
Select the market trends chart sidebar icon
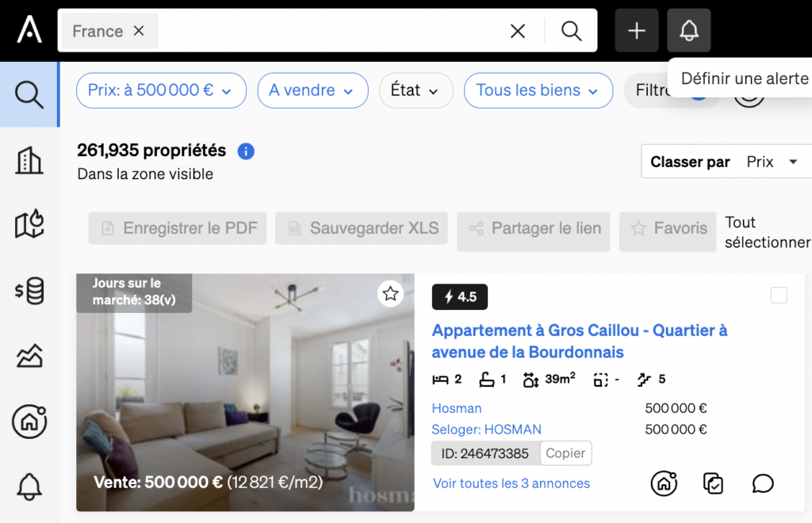tap(29, 356)
